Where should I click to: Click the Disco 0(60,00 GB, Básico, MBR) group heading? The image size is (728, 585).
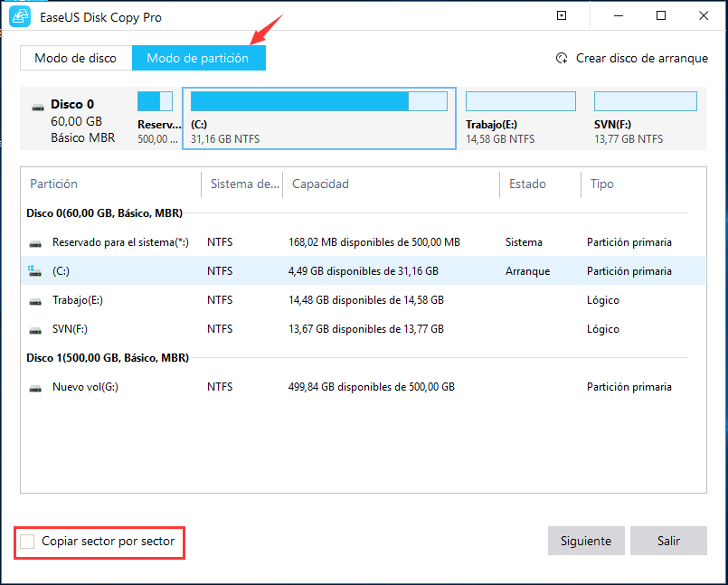tap(105, 213)
